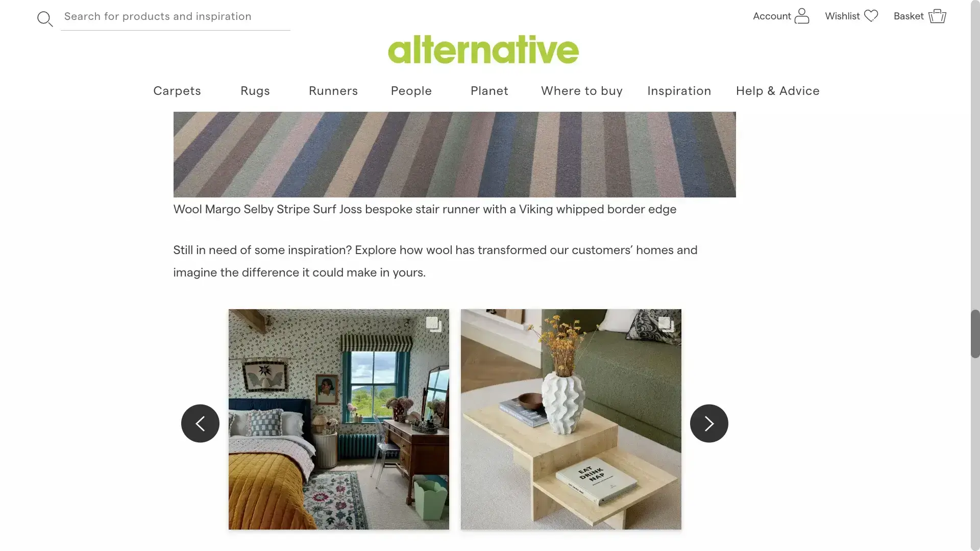The width and height of the screenshot is (980, 551).
Task: Click the right carousel arrow button
Action: 709,423
